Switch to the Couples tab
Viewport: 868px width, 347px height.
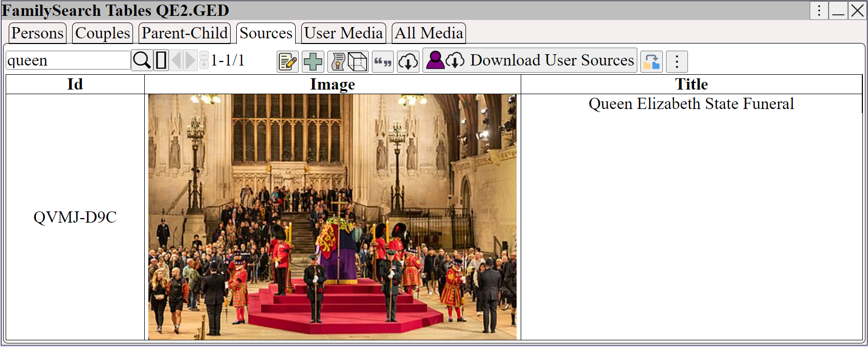[102, 33]
